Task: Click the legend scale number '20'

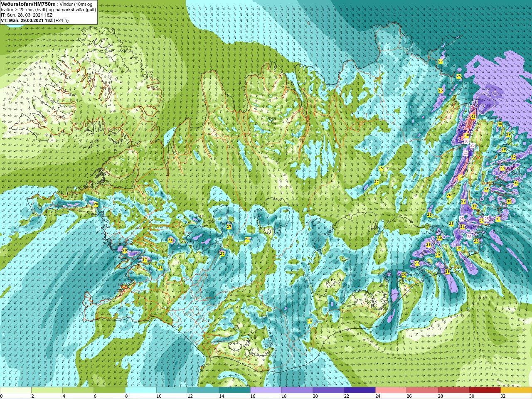Action: [x=315, y=397]
